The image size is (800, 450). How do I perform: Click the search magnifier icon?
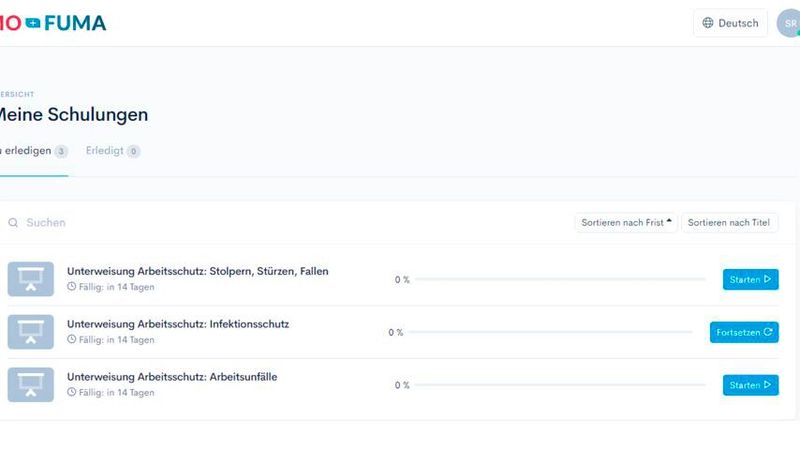(x=13, y=223)
